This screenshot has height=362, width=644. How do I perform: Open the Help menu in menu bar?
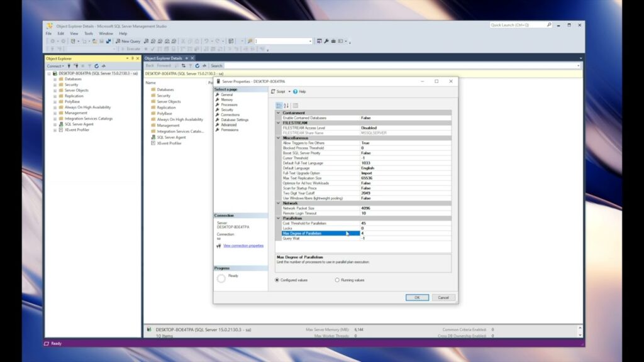pos(123,34)
